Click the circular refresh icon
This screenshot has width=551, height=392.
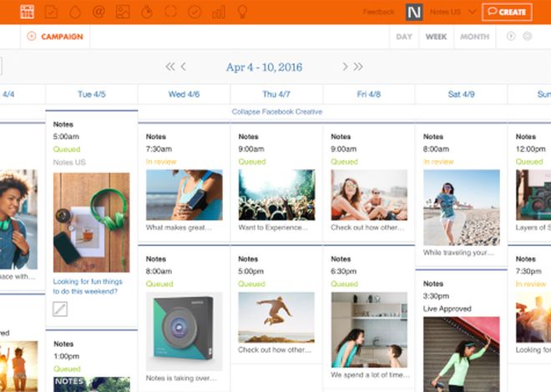tap(171, 11)
